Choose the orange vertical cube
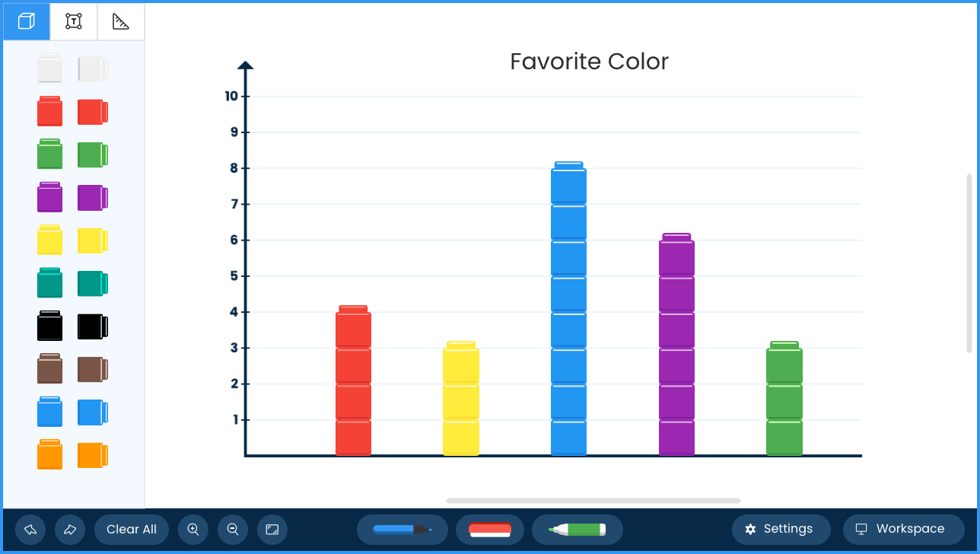Screen dimensions: 980x554 [50, 455]
